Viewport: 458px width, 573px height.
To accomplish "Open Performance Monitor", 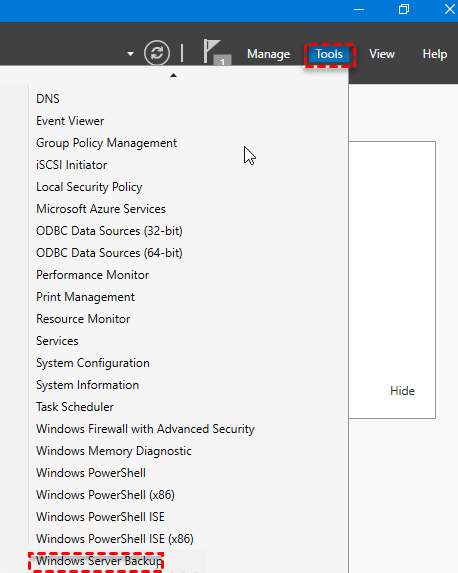I will (x=92, y=275).
